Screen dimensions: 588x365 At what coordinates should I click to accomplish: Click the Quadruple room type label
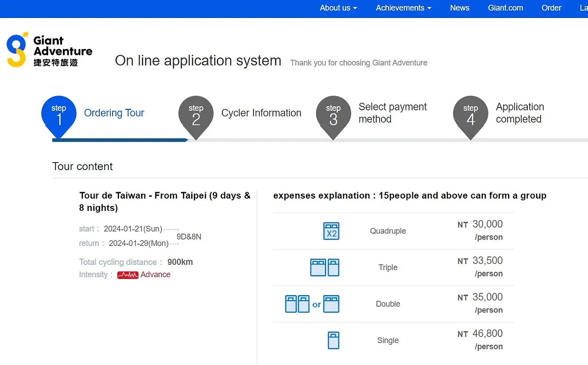388,231
